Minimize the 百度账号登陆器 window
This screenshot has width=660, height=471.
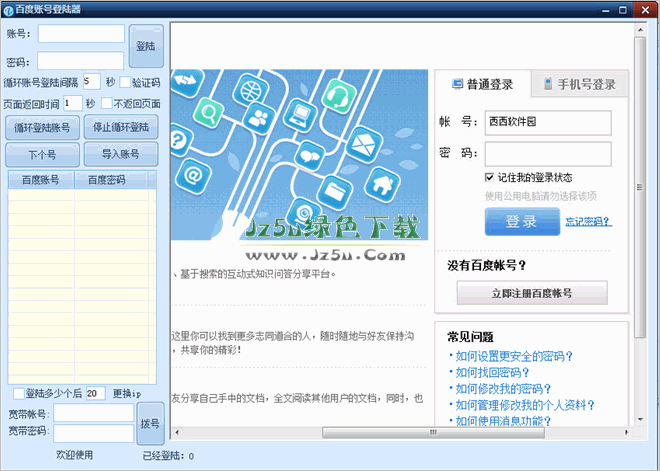605,10
